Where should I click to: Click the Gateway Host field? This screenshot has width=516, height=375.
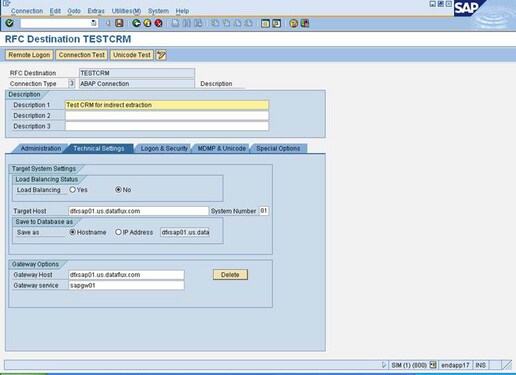[126, 275]
